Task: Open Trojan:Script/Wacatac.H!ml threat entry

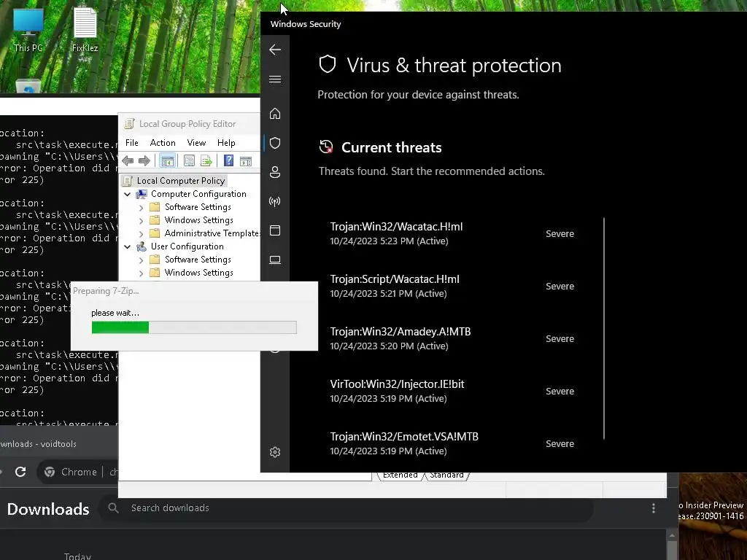Action: click(452, 286)
